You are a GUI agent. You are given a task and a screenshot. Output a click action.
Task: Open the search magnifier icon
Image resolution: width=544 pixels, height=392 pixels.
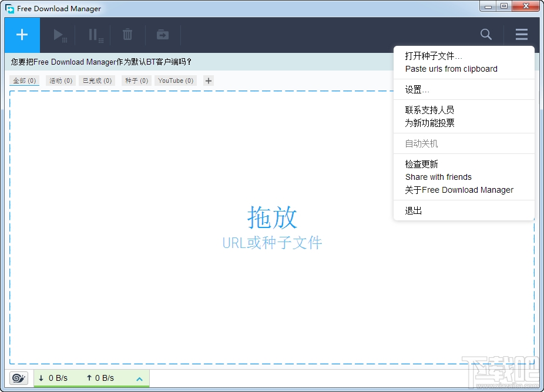pos(486,35)
